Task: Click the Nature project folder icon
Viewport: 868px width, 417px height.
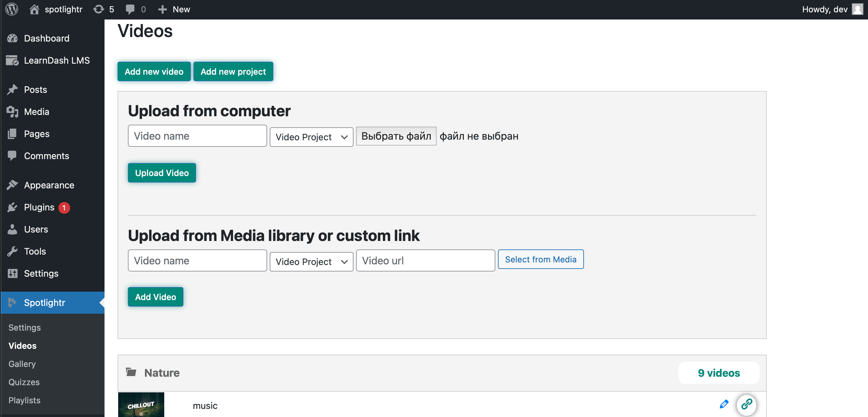Action: (x=131, y=372)
